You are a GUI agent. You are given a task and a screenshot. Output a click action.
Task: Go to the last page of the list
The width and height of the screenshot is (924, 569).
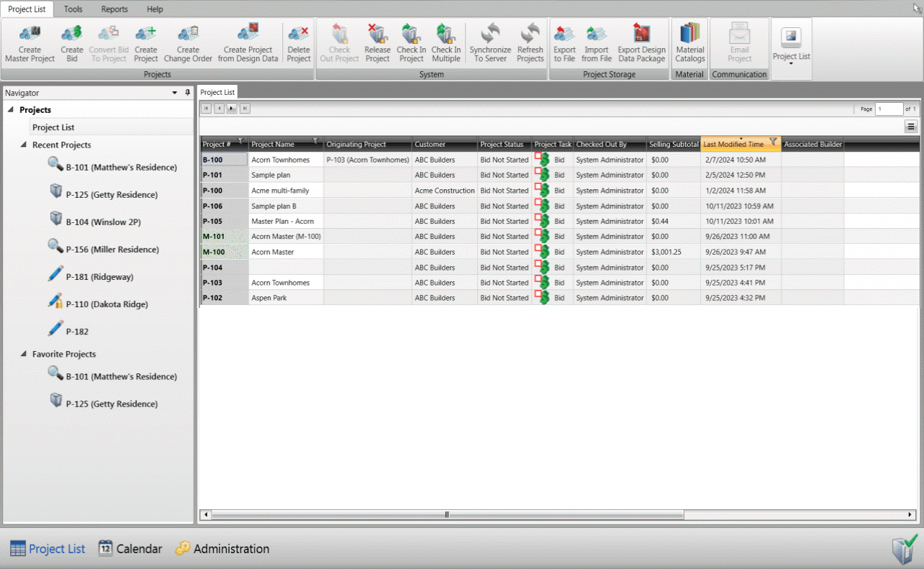click(245, 109)
